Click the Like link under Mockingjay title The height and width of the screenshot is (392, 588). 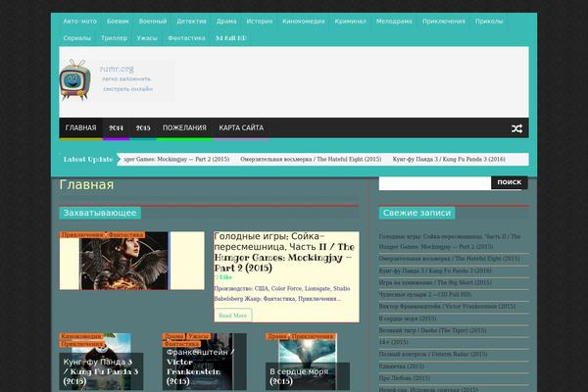[223, 277]
